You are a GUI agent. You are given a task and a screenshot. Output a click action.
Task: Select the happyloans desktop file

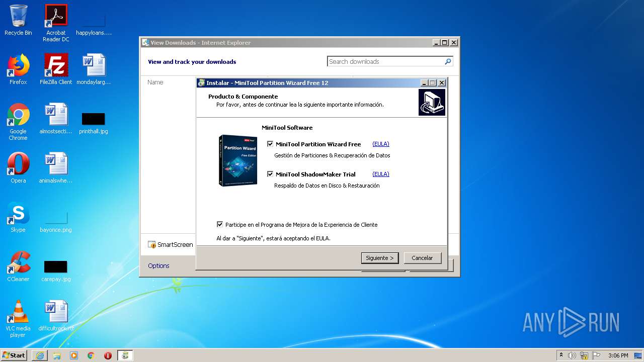(x=94, y=23)
